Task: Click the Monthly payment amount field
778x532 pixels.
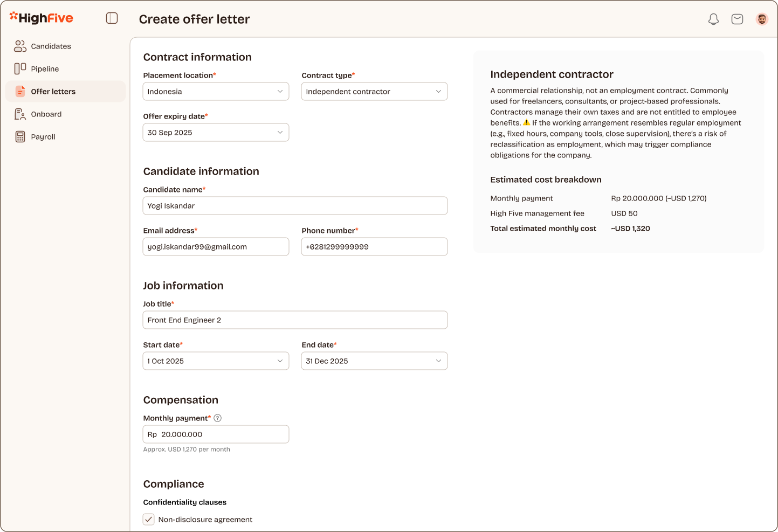Action: (216, 434)
